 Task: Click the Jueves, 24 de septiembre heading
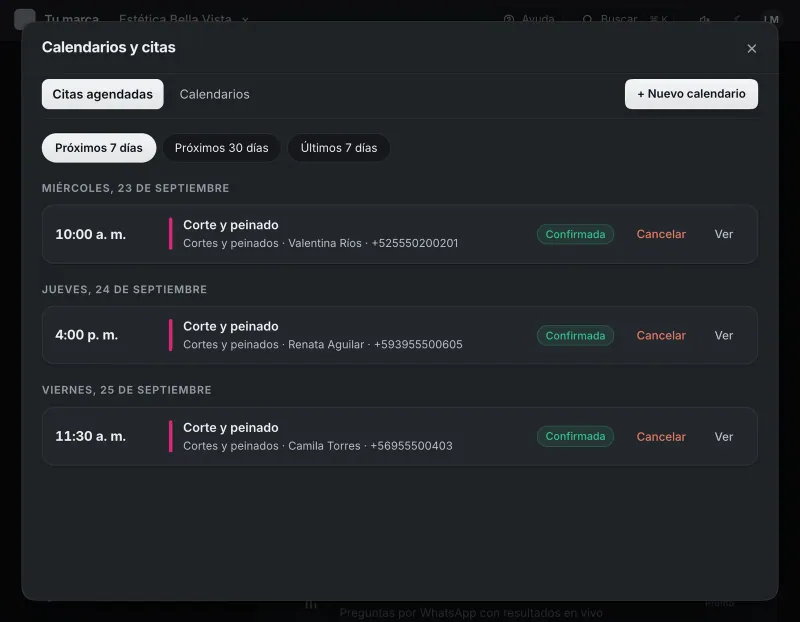pos(124,289)
